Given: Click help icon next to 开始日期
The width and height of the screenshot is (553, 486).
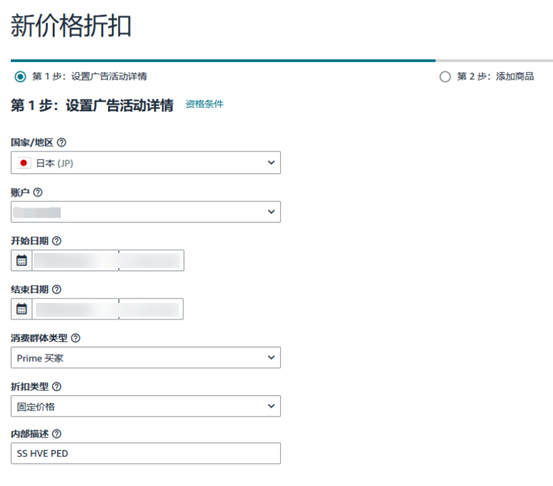Looking at the screenshot, I should pyautogui.click(x=57, y=241).
